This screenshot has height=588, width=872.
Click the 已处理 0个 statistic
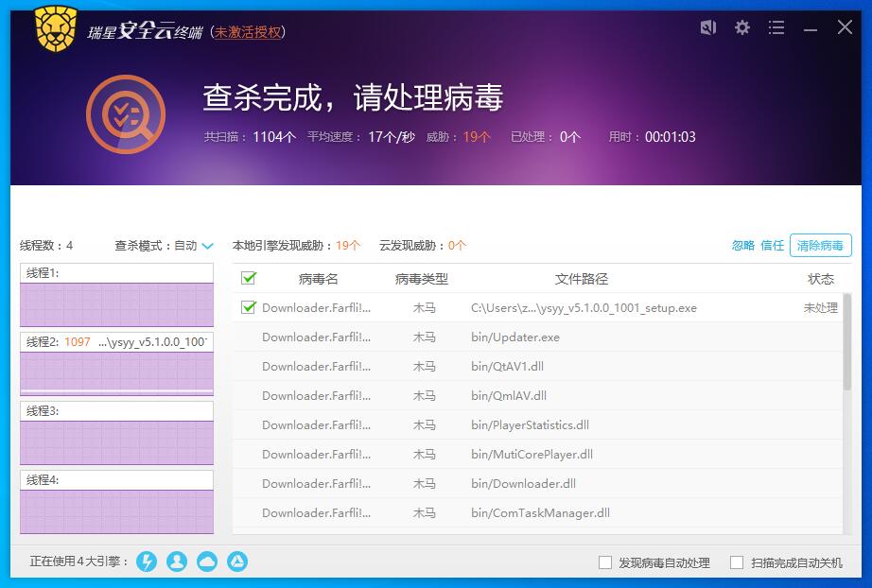pyautogui.click(x=546, y=137)
